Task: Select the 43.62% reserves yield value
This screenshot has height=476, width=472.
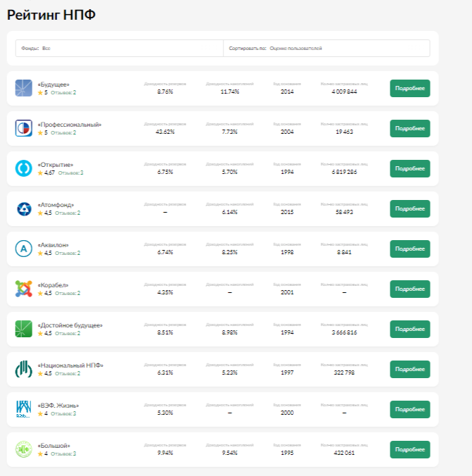Action: pyautogui.click(x=165, y=132)
